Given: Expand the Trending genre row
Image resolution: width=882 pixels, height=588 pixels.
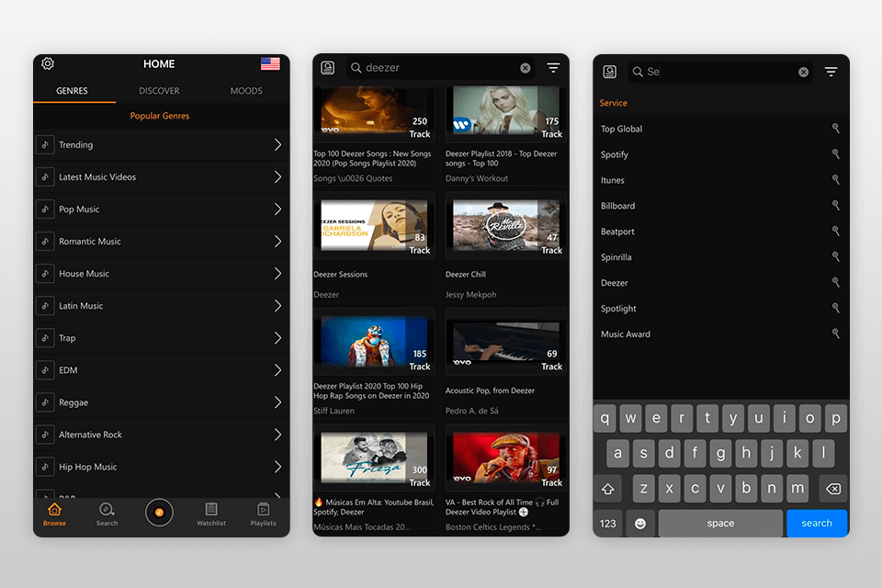Looking at the screenshot, I should pyautogui.click(x=278, y=144).
